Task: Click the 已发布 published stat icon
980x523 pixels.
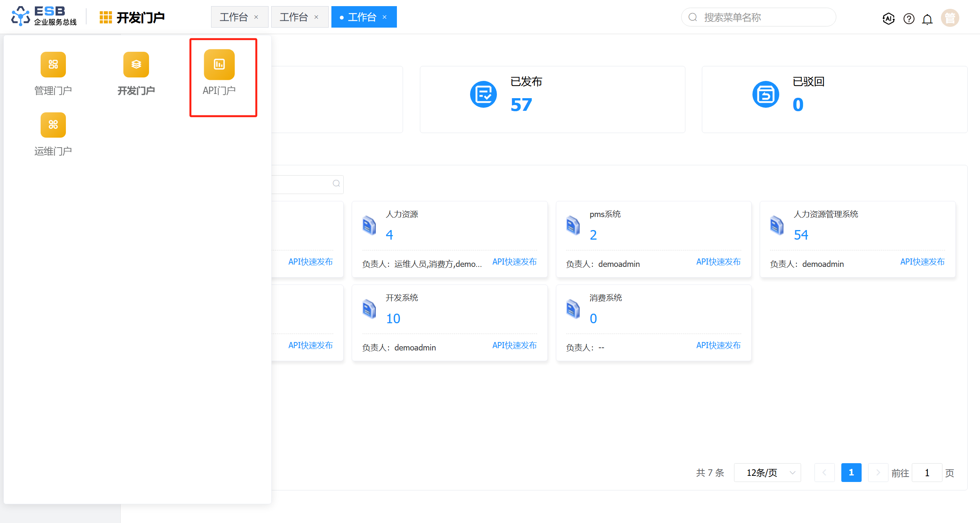Action: 483,95
